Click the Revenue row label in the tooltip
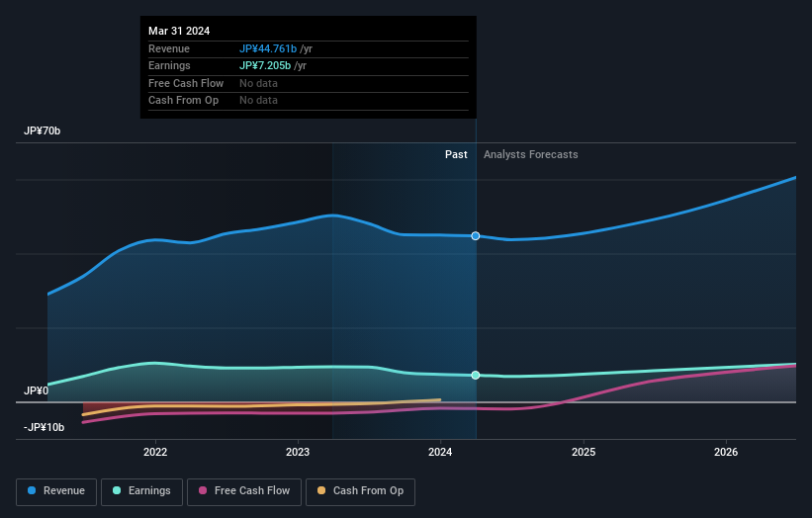 tap(169, 48)
